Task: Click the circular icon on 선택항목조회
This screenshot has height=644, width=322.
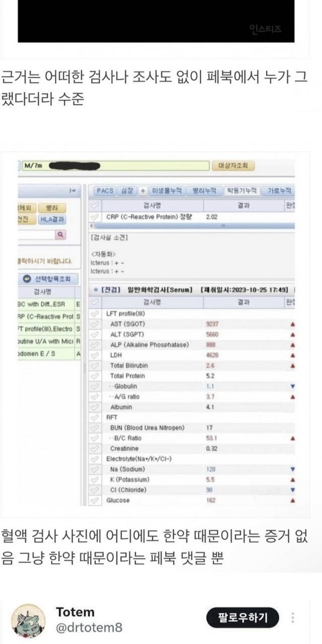Action: (26, 278)
